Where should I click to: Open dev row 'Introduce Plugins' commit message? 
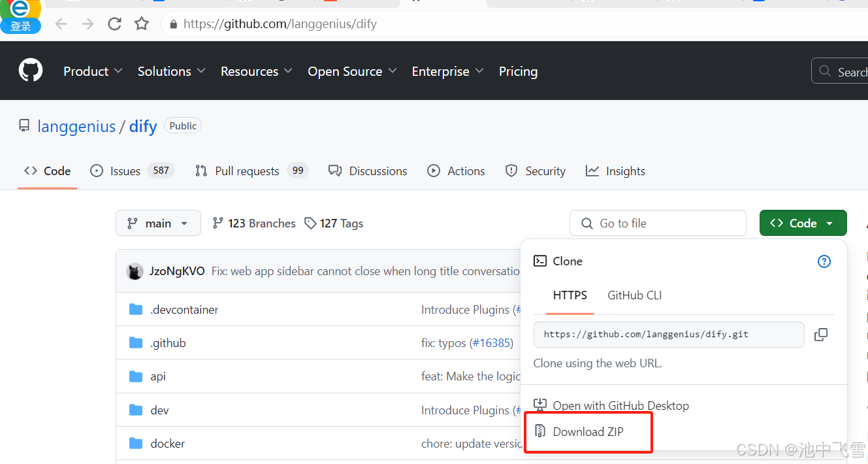(x=465, y=410)
